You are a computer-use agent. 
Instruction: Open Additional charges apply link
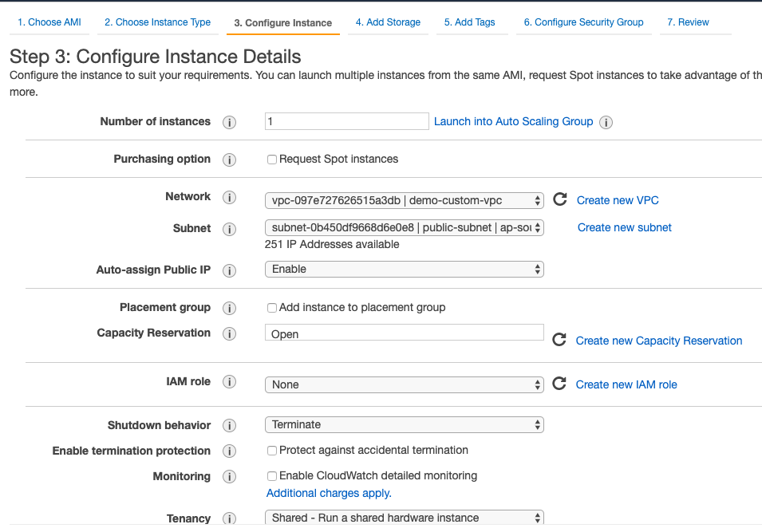pos(329,493)
